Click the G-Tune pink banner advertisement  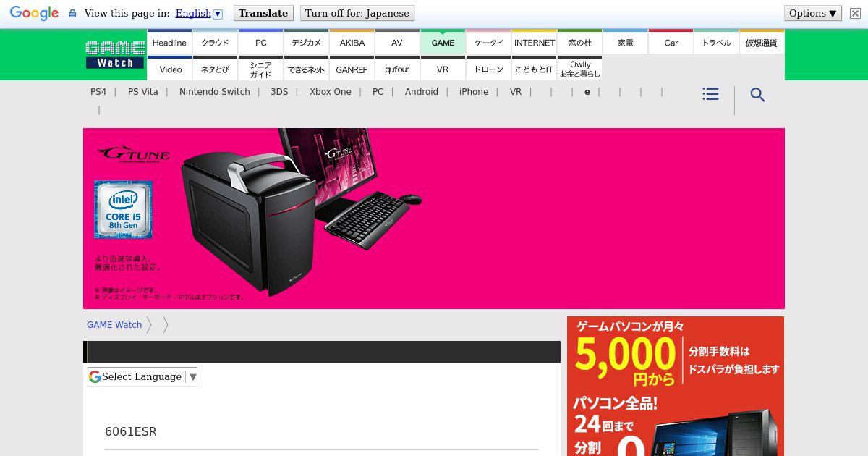point(434,219)
